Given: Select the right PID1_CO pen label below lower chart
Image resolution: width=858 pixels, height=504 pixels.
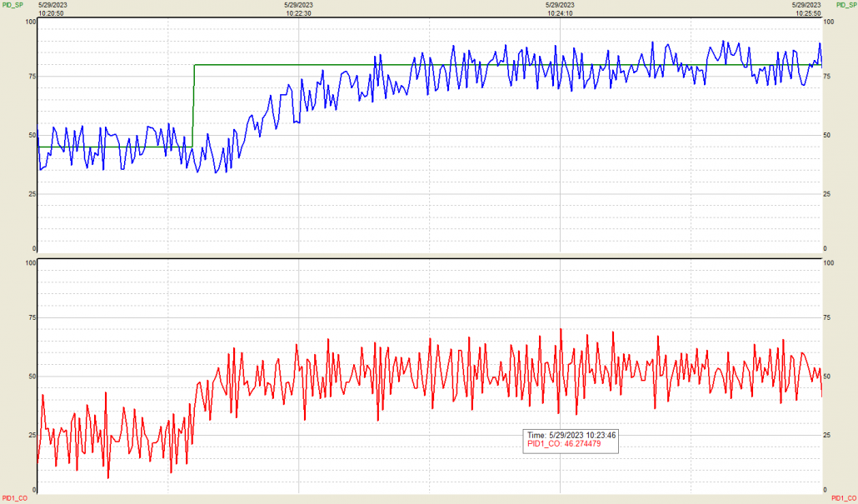Looking at the screenshot, I should point(845,497).
